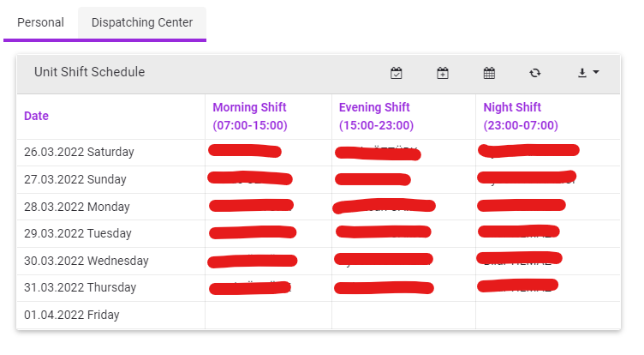Click the Night Shift column header
Viewport: 644px width, 355px height.
point(521,117)
